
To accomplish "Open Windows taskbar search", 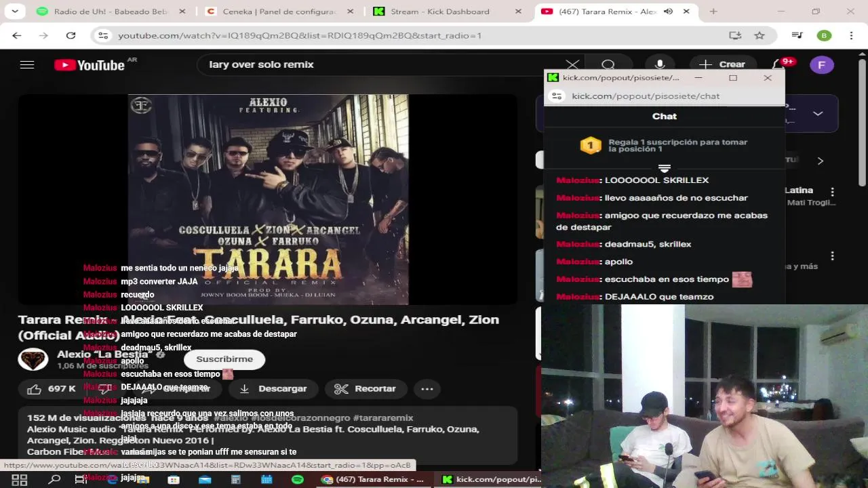I will pyautogui.click(x=54, y=480).
